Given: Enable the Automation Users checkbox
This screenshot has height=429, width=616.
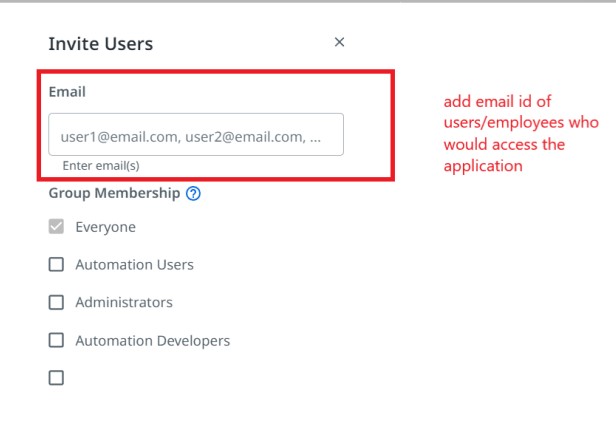Looking at the screenshot, I should click(x=56, y=264).
